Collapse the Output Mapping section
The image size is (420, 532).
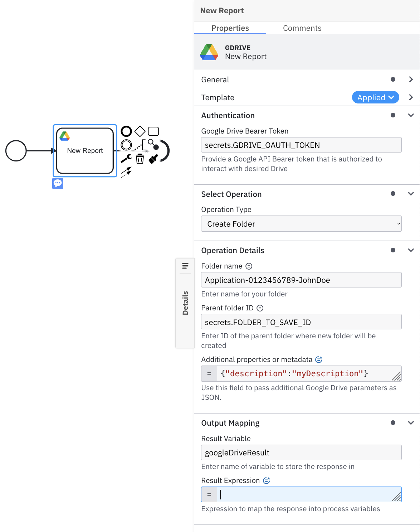click(x=411, y=423)
